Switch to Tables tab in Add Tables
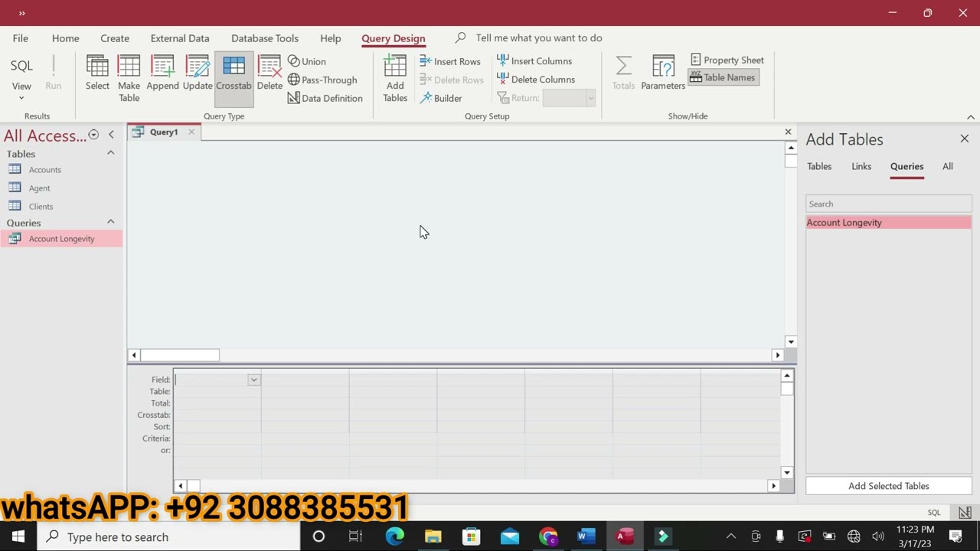Screen dimensions: 980x551 point(819,166)
